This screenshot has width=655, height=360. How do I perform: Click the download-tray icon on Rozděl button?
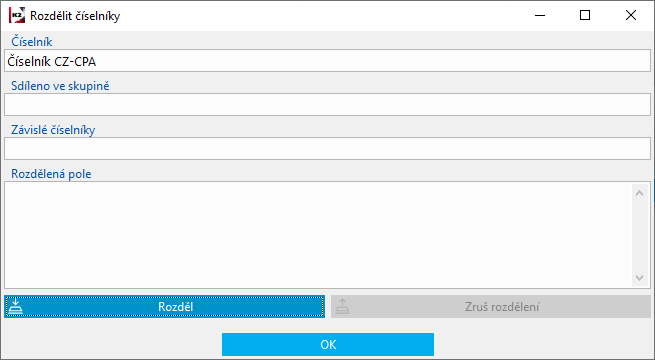(x=16, y=307)
